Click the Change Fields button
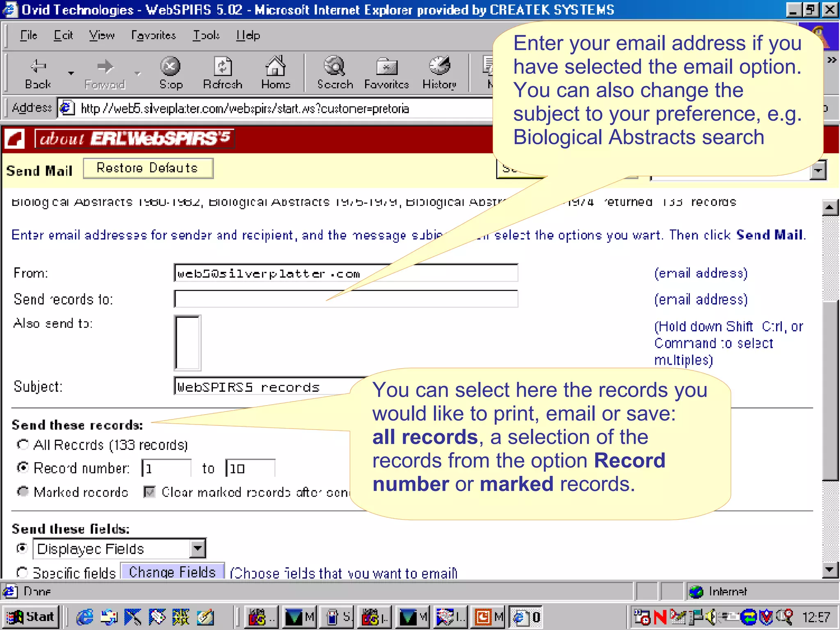Image resolution: width=840 pixels, height=630 pixels. (x=172, y=572)
